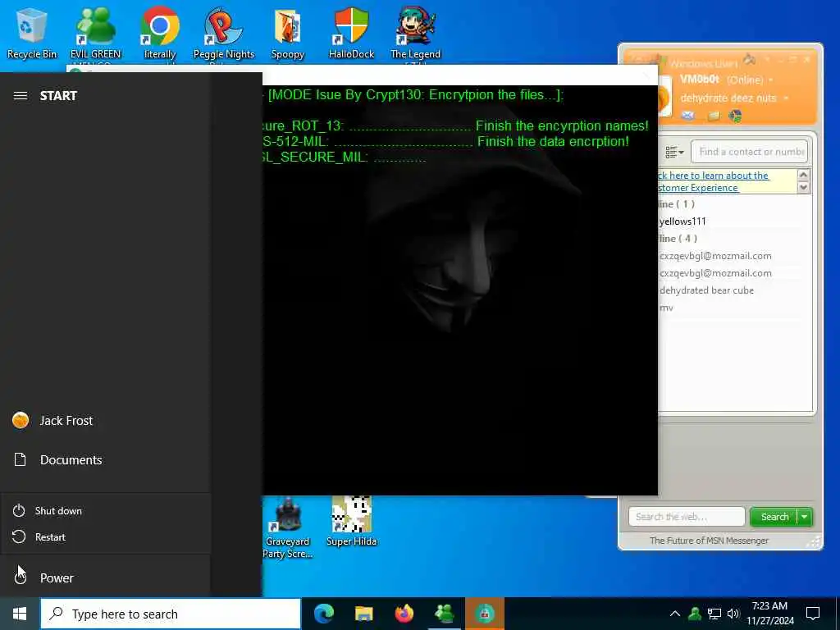Launch the HalloDock desktop shortcut
Viewport: 840px width, 630px height.
351,33
